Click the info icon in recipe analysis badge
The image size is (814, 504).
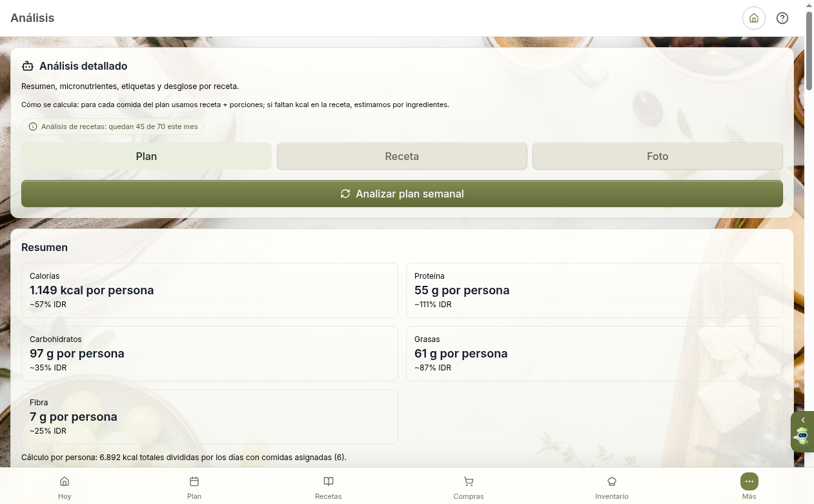pos(33,126)
